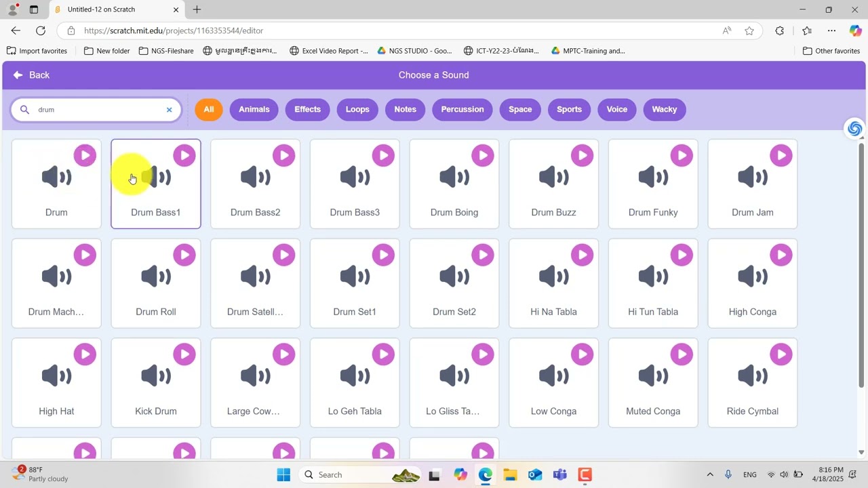
Task: Click the browser address bar URL
Action: [x=174, y=30]
